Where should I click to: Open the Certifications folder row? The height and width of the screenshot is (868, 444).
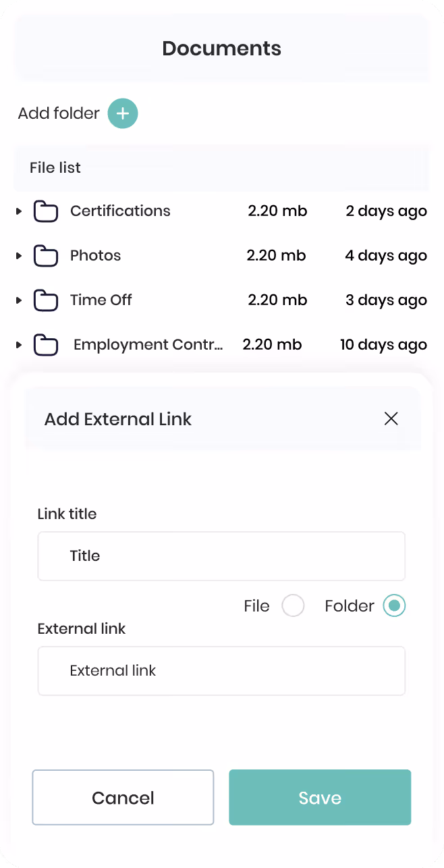(221, 211)
